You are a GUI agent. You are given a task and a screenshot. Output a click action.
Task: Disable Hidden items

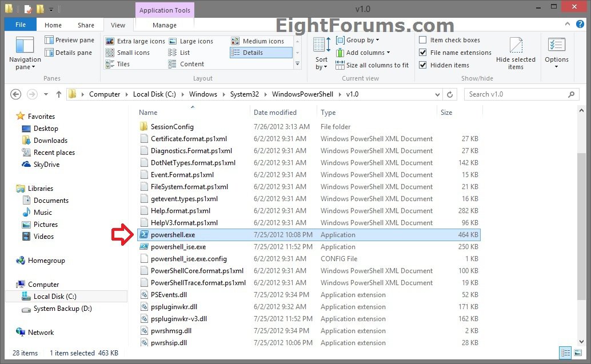pos(422,65)
